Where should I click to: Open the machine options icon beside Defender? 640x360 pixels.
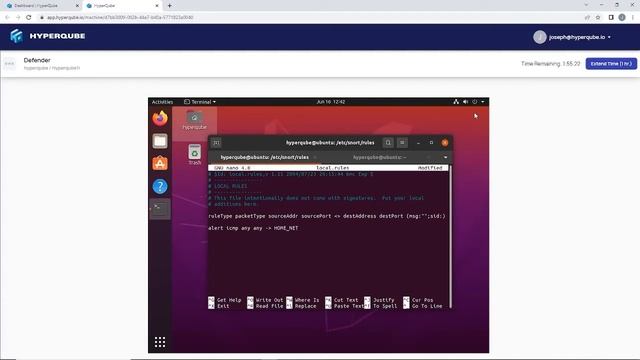click(9, 64)
